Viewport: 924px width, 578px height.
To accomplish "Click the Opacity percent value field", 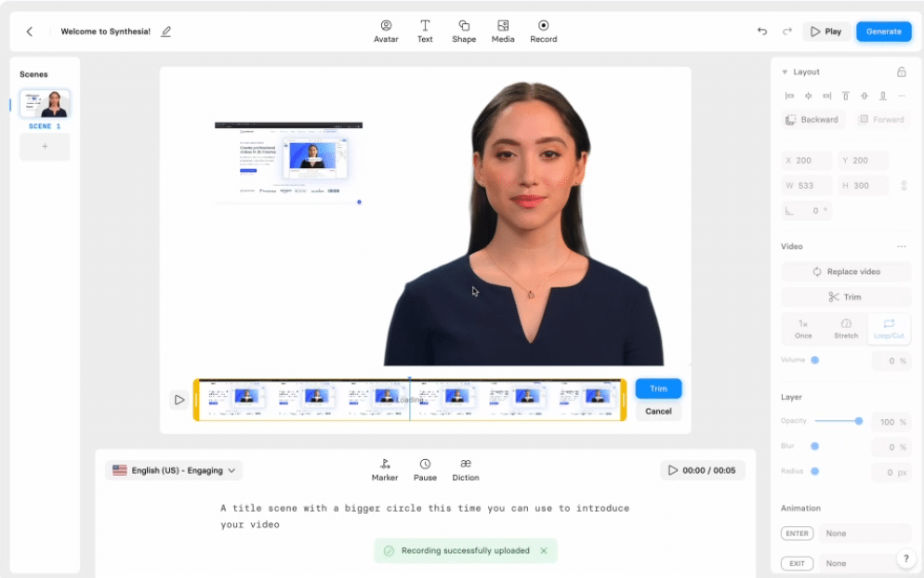I will 891,422.
